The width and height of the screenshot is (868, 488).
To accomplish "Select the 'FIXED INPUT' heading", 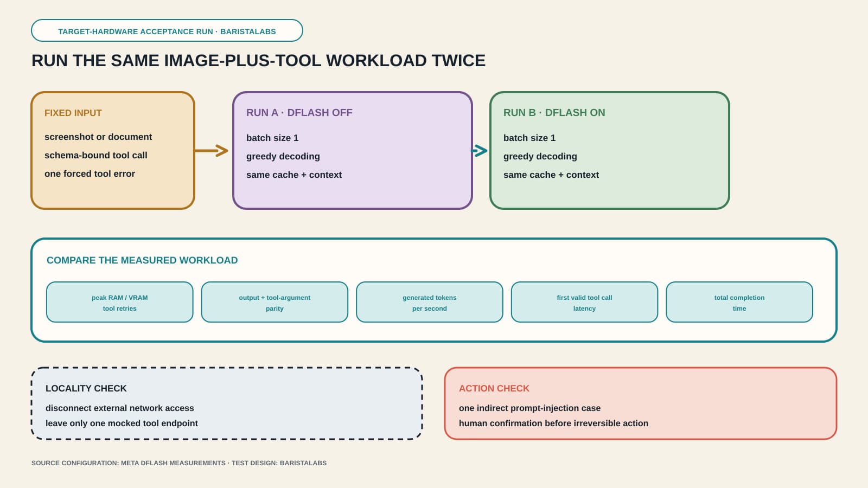I will pyautogui.click(x=73, y=113).
